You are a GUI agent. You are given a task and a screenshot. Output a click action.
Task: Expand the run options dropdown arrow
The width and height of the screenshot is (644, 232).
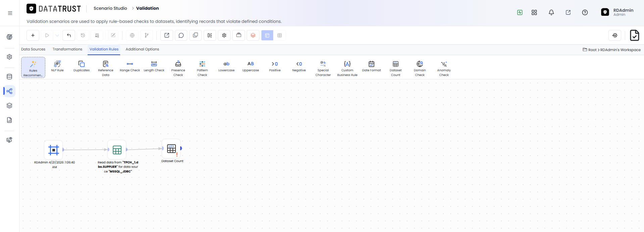(x=57, y=35)
